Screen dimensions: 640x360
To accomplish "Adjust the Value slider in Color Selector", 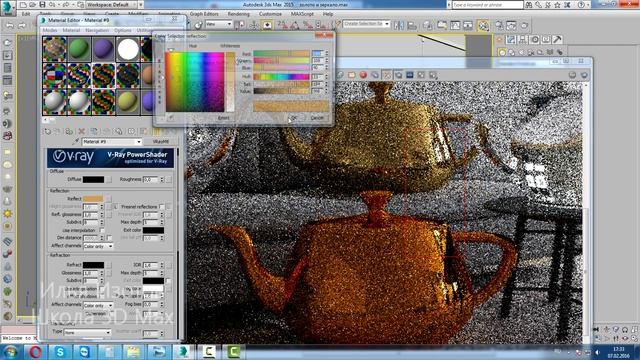I will pyautogui.click(x=281, y=91).
